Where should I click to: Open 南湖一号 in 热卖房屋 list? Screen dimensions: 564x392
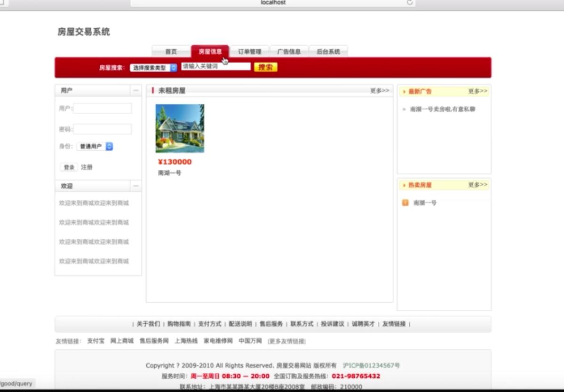(425, 203)
